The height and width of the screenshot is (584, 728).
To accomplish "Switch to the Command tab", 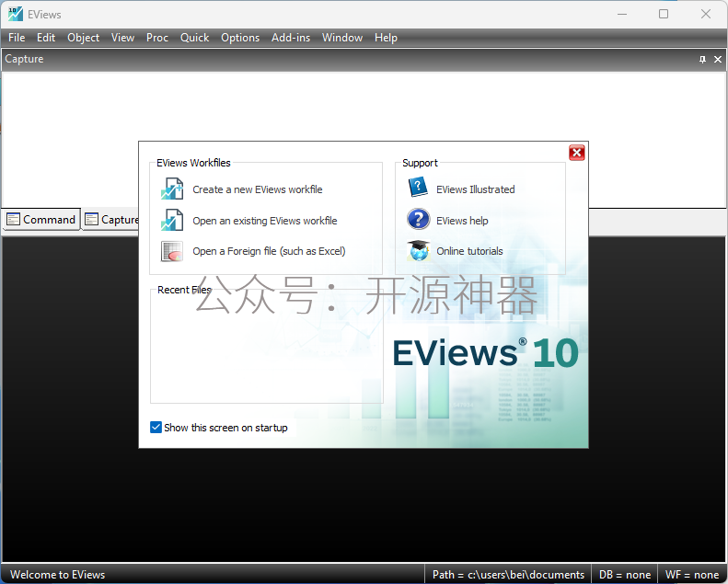I will [41, 220].
